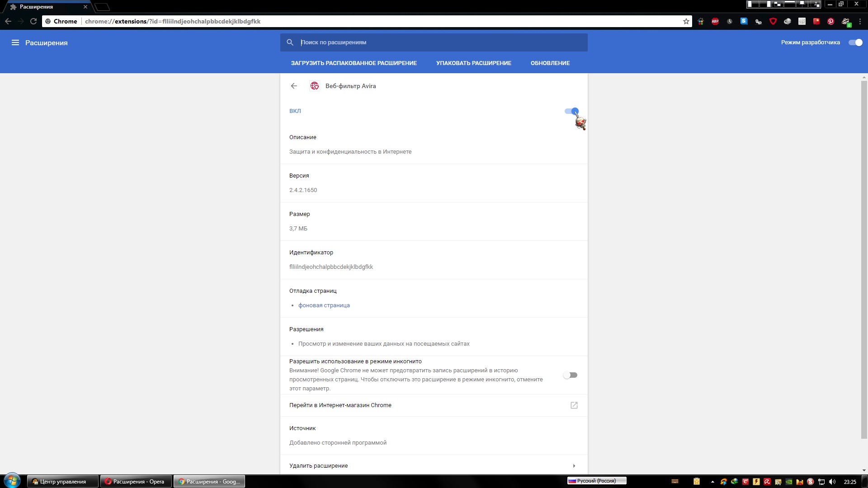The height and width of the screenshot is (488, 868).
Task: Click the chain link extension icon
Action: coord(759,21)
